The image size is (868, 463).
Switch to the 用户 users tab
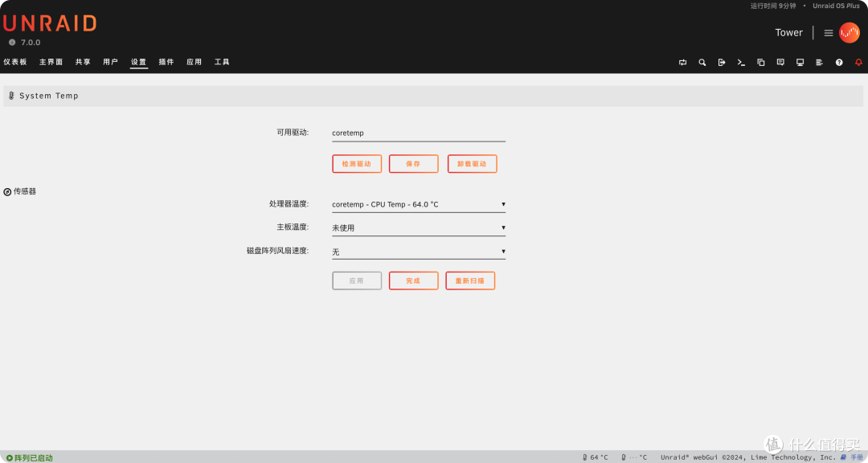pyautogui.click(x=111, y=62)
